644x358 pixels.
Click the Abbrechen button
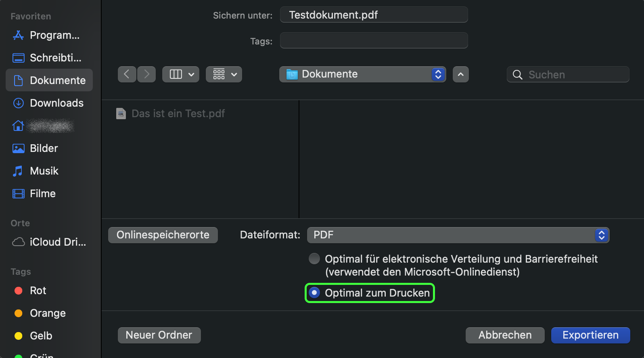[x=505, y=335]
